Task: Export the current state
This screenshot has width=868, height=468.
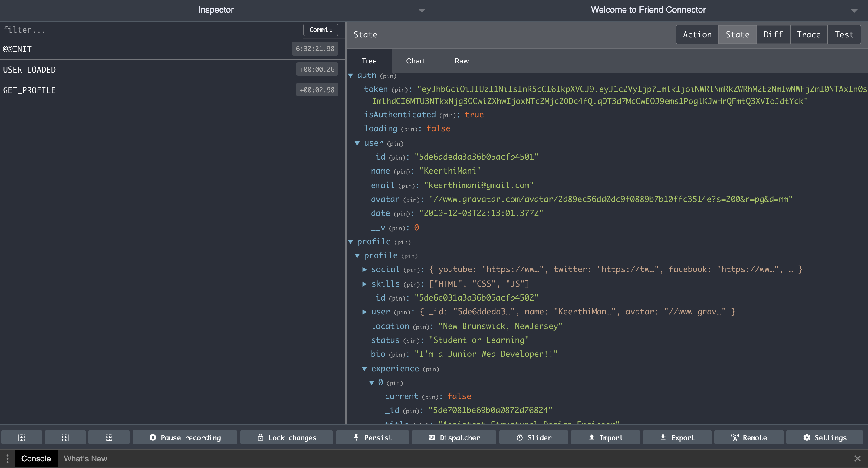Action: tap(677, 437)
